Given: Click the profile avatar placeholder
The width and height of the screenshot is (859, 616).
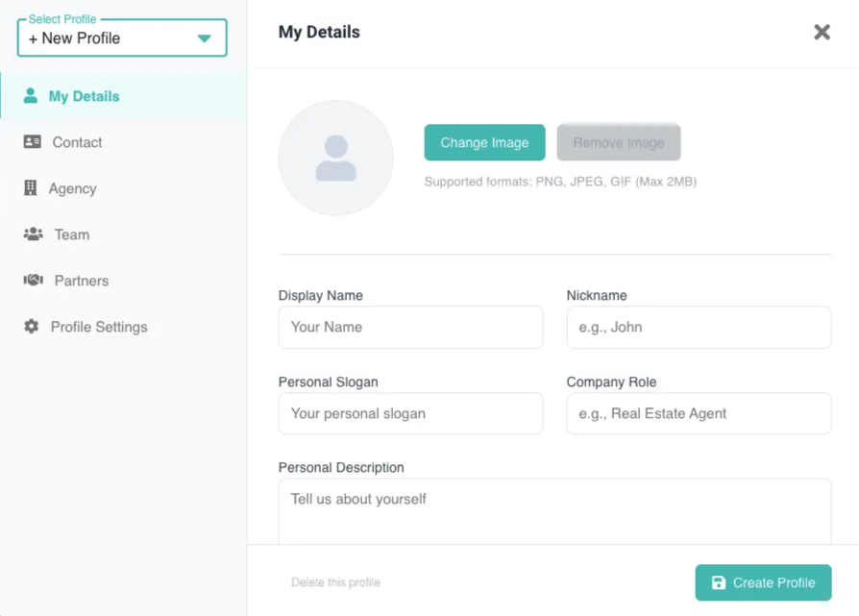Looking at the screenshot, I should tap(336, 158).
